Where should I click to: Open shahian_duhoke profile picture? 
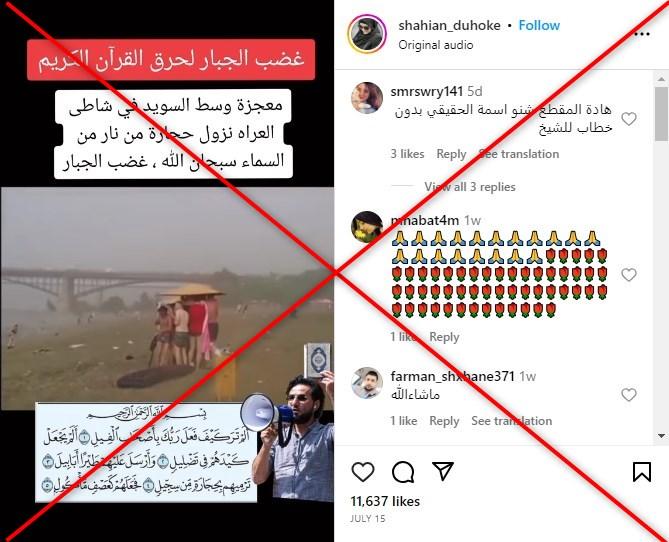point(367,34)
